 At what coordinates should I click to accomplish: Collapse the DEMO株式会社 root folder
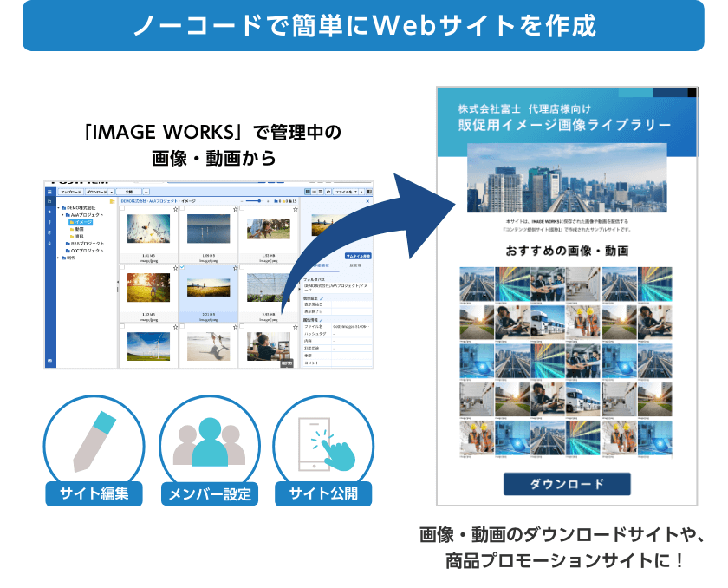[60, 208]
